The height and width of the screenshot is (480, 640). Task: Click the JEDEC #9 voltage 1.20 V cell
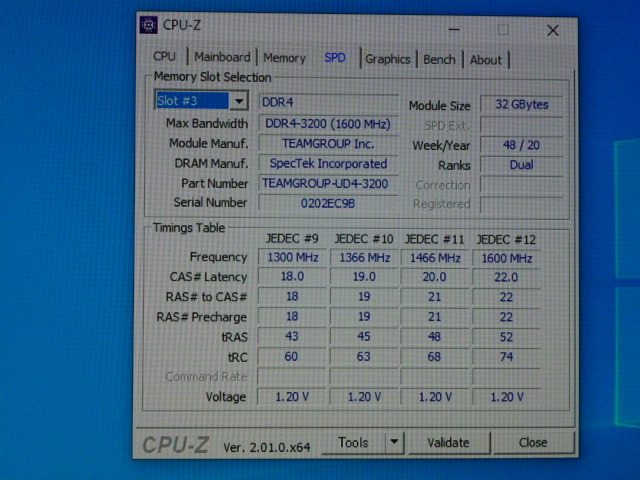click(292, 397)
